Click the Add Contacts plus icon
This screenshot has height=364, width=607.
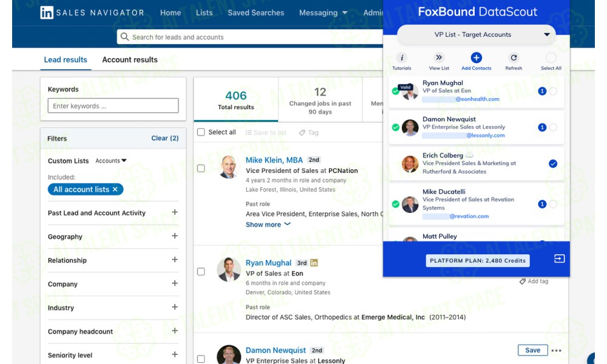pyautogui.click(x=476, y=58)
